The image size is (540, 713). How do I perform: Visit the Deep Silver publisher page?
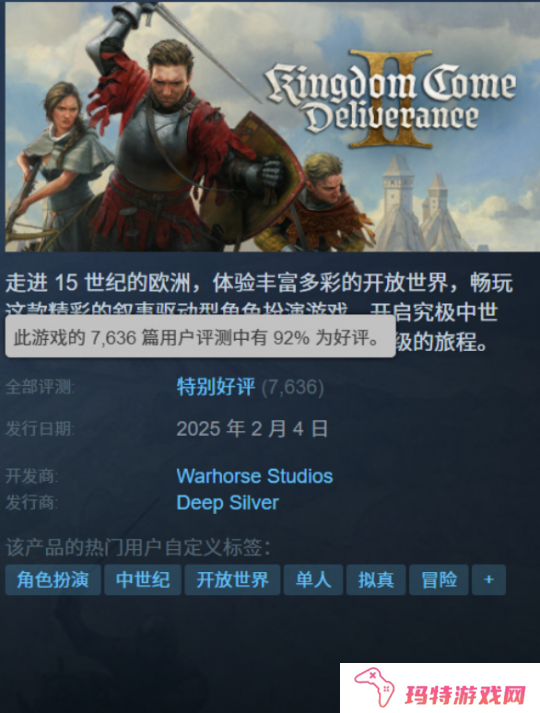click(227, 502)
